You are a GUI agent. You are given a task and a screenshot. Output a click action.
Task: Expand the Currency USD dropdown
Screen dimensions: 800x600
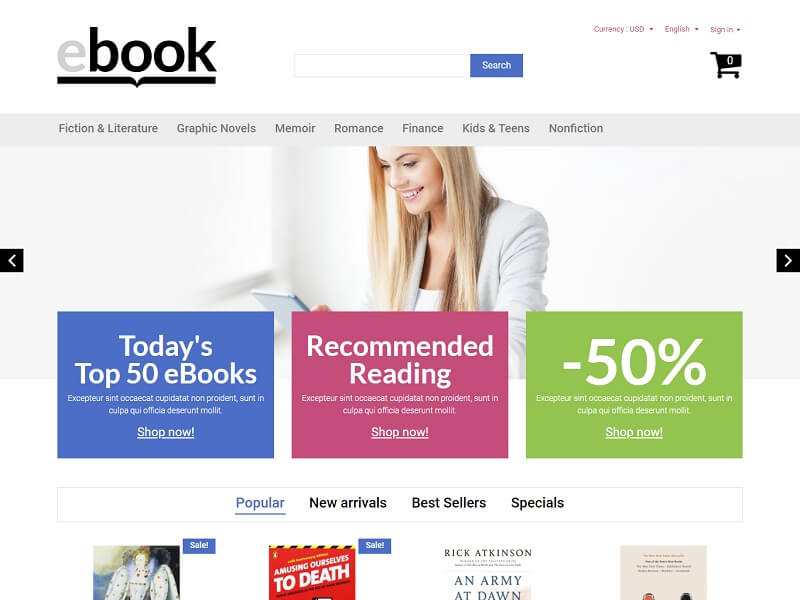click(623, 29)
